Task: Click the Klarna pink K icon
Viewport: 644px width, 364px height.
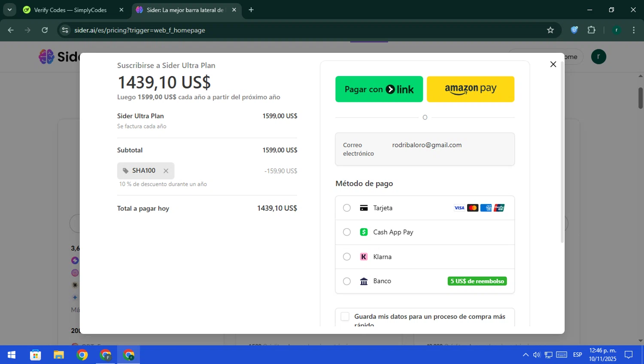Action: (364, 257)
